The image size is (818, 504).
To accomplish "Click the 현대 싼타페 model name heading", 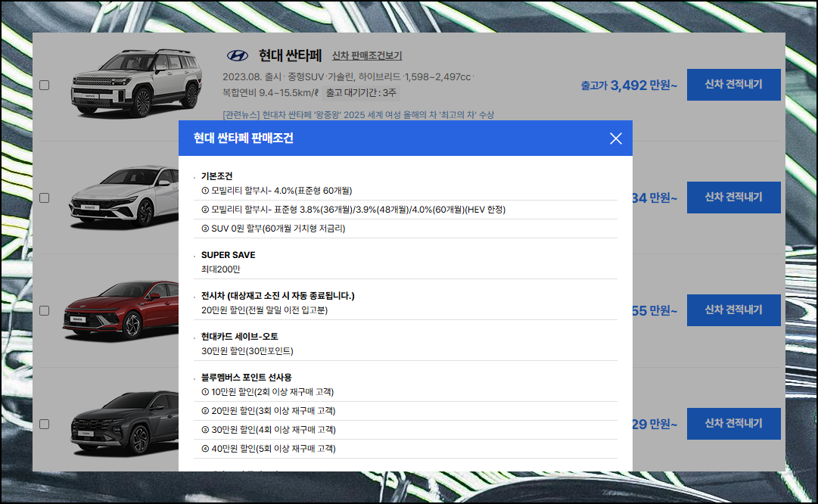I will tap(290, 55).
